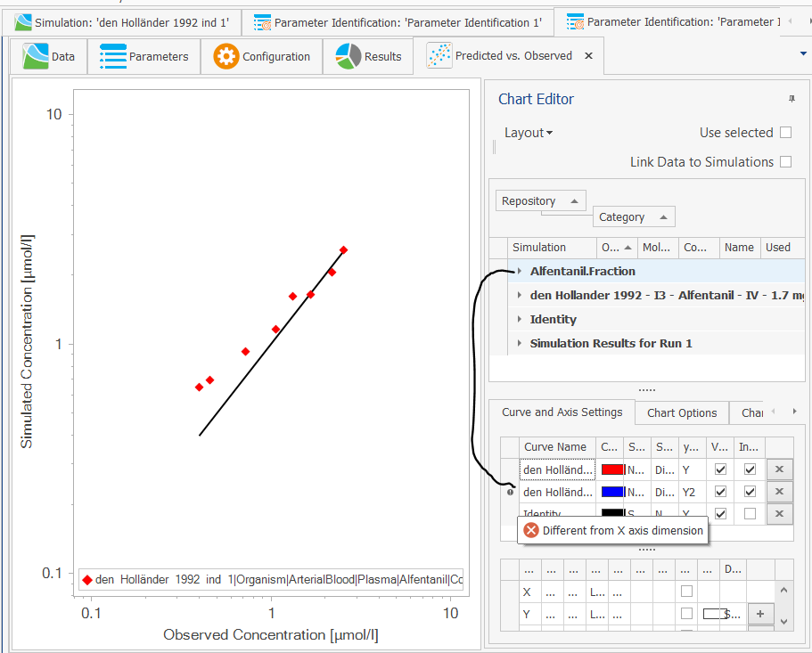Viewport: 812px width, 653px height.
Task: Click the Parameter Identification 1 tab icon
Action: tap(260, 21)
